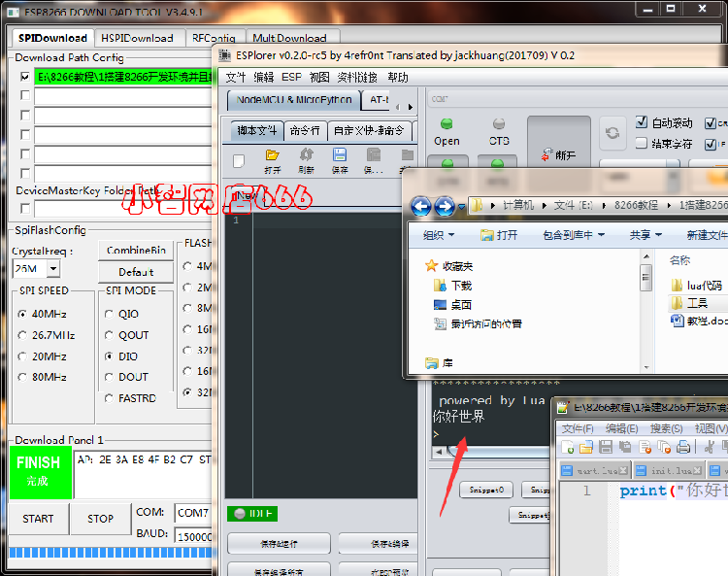Click the Default button in SpiFlashConfig
The height and width of the screenshot is (576, 728).
tap(136, 272)
